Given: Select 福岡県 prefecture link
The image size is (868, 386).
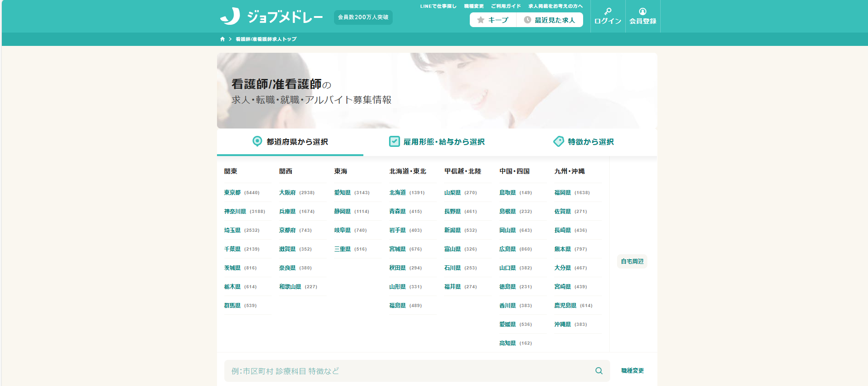Looking at the screenshot, I should 562,193.
